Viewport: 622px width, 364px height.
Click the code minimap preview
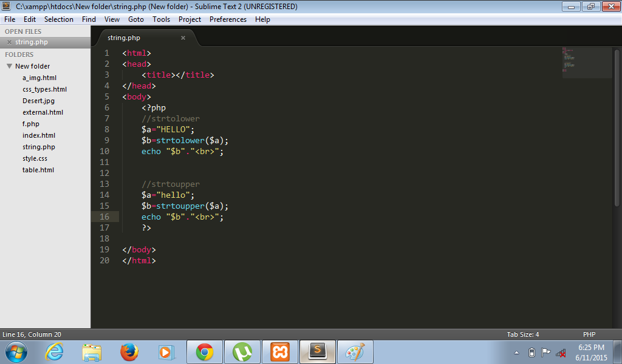coord(586,62)
